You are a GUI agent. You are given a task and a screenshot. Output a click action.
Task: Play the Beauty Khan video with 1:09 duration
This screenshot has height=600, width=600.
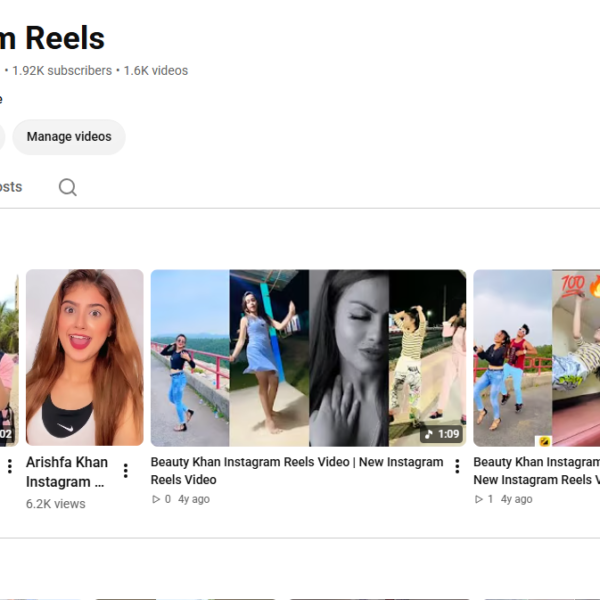pyautogui.click(x=308, y=358)
